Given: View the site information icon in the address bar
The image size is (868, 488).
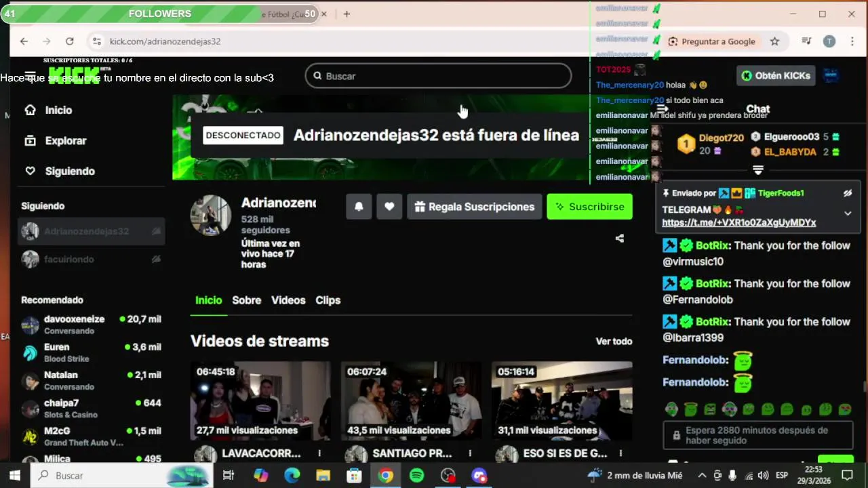Looking at the screenshot, I should (x=96, y=41).
